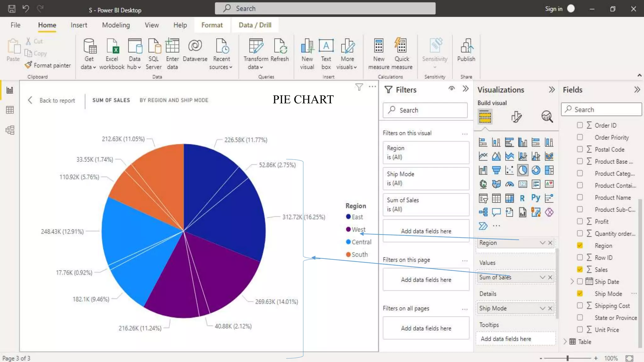Remove Region from the legend well
Viewport: 644px width, 362px height.
[550, 243]
